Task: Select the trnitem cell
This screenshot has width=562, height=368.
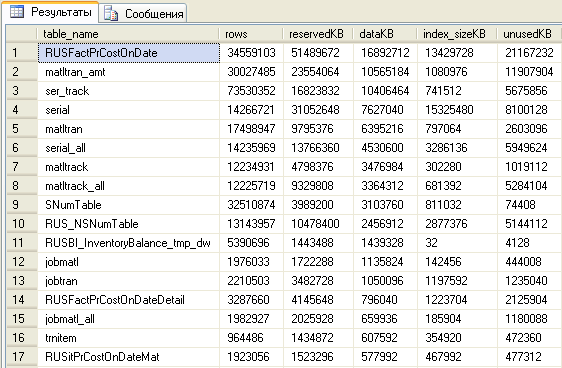Action: pyautogui.click(x=129, y=338)
